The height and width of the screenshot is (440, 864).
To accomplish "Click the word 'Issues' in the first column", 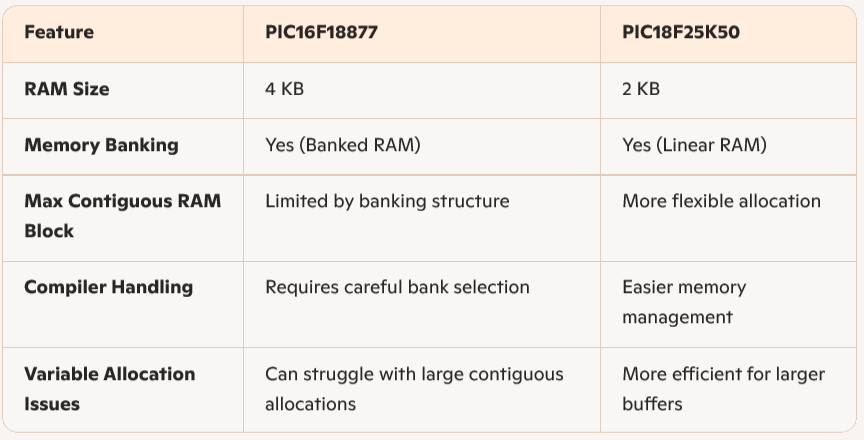I will point(52,404).
